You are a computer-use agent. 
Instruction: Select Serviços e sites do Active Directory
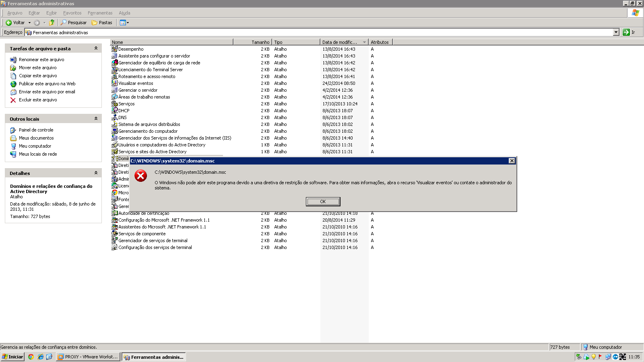click(152, 152)
